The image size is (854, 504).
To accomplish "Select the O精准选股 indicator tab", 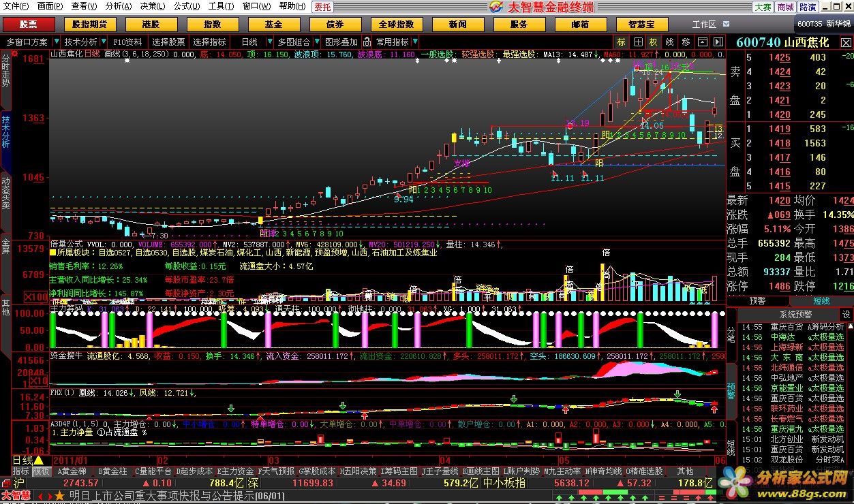I will click(x=644, y=471).
